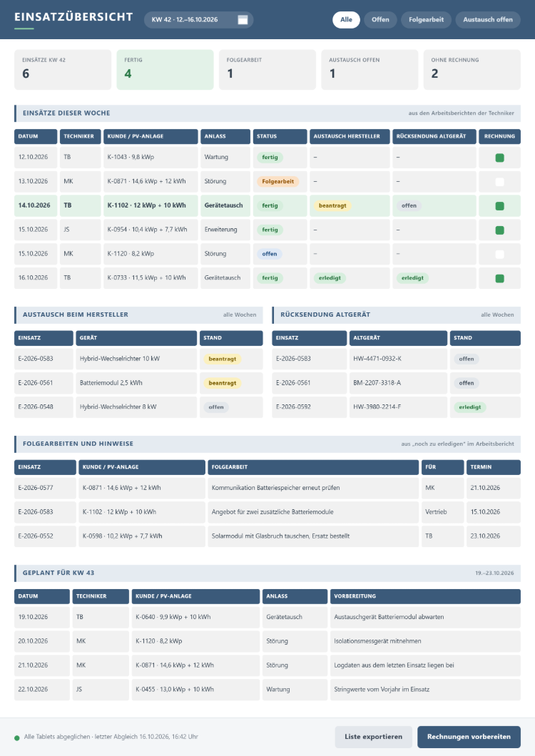Click the offen Rücksendung badge for K-1102
The image size is (535, 756).
(409, 206)
